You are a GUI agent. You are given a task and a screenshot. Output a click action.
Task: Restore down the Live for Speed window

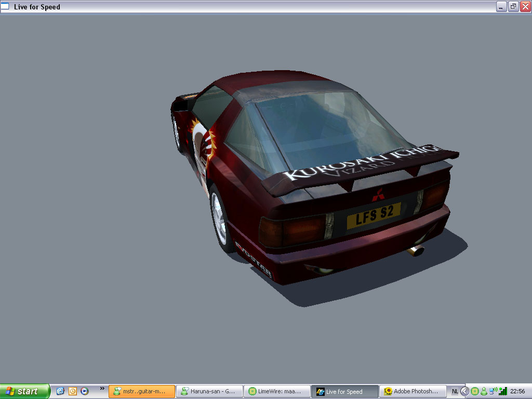pos(513,7)
